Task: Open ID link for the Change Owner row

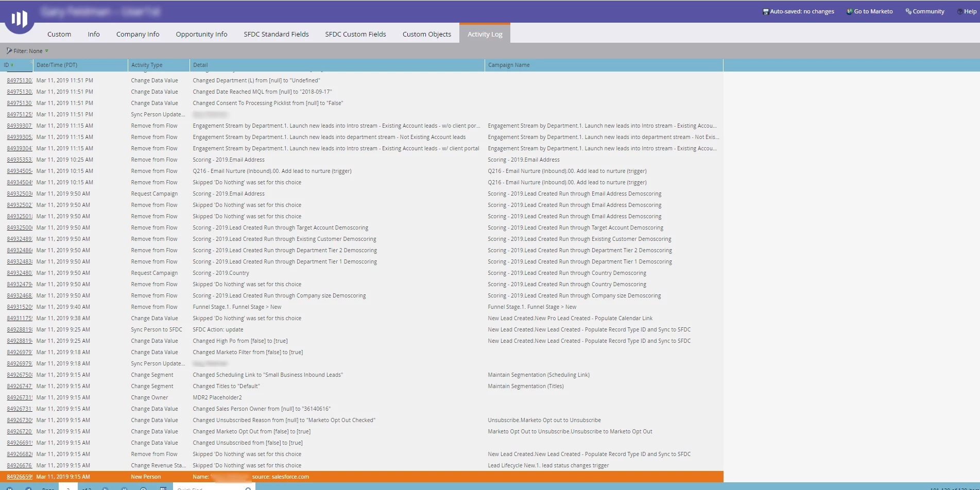Action: [x=20, y=397]
